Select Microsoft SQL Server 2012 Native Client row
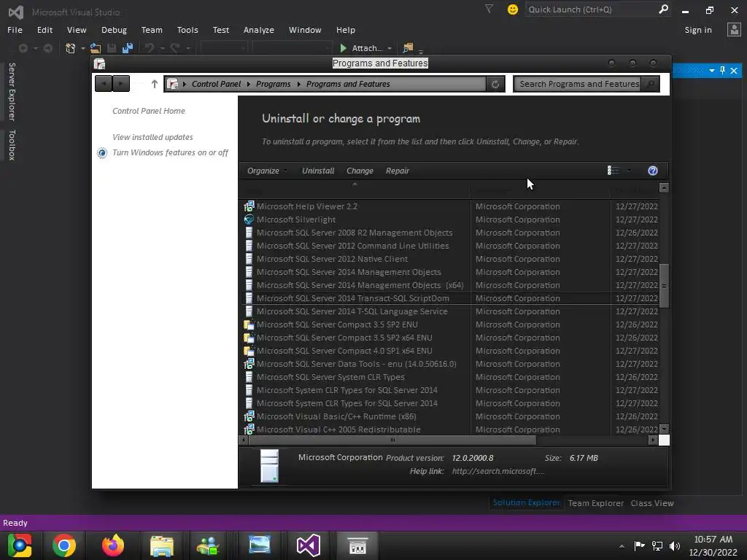 tap(449, 259)
